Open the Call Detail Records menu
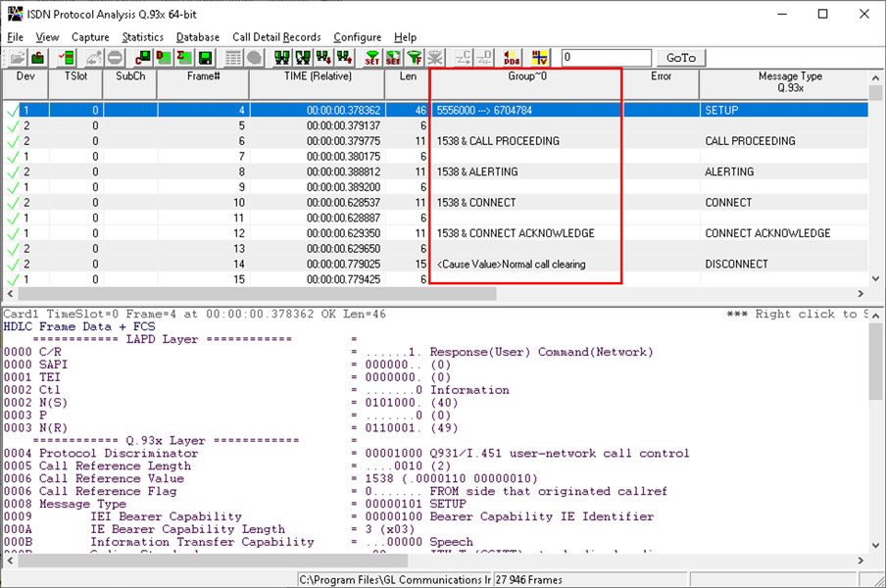Image resolution: width=886 pixels, height=588 pixels. pyautogui.click(x=276, y=37)
